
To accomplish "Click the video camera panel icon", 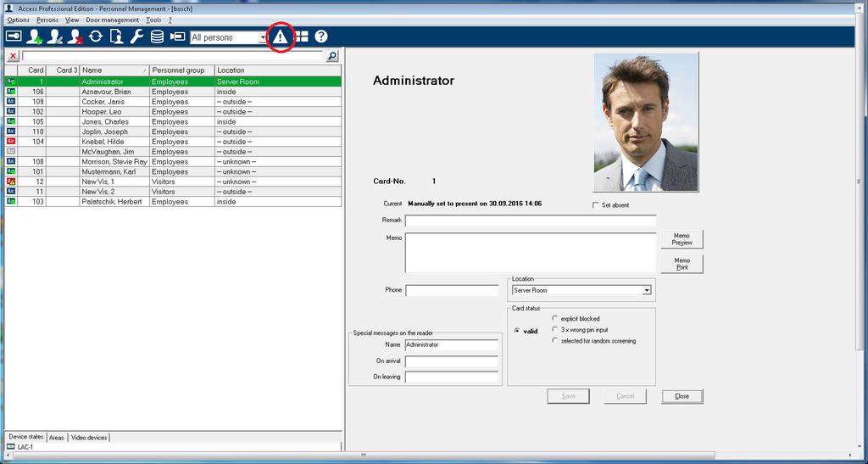I will 177,36.
